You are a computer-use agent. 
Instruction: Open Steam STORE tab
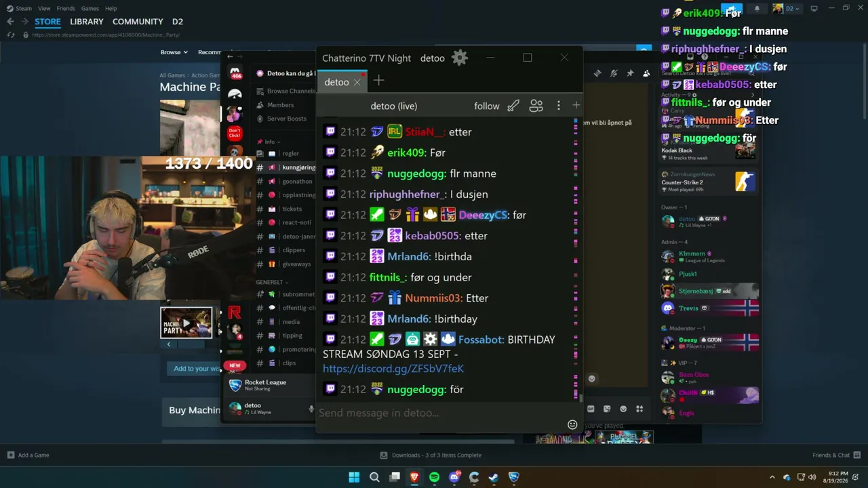coord(47,22)
